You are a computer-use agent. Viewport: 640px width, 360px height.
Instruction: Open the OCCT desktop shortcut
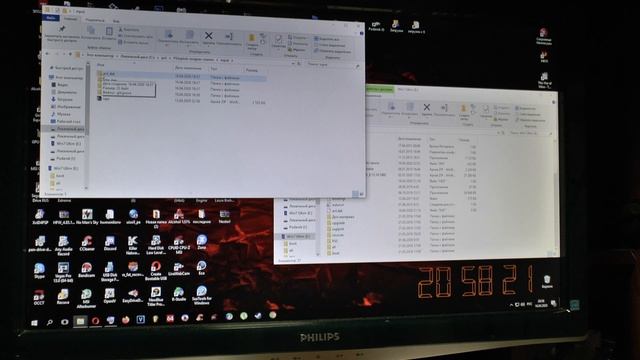(x=39, y=297)
